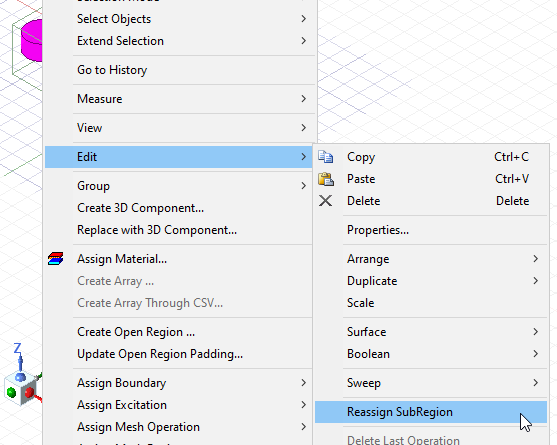
Task: Open the Duplicate submenu
Action: 431,281
